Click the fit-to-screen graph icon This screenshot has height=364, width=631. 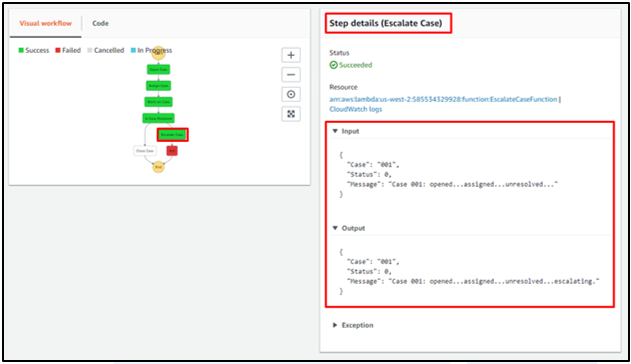[x=291, y=114]
